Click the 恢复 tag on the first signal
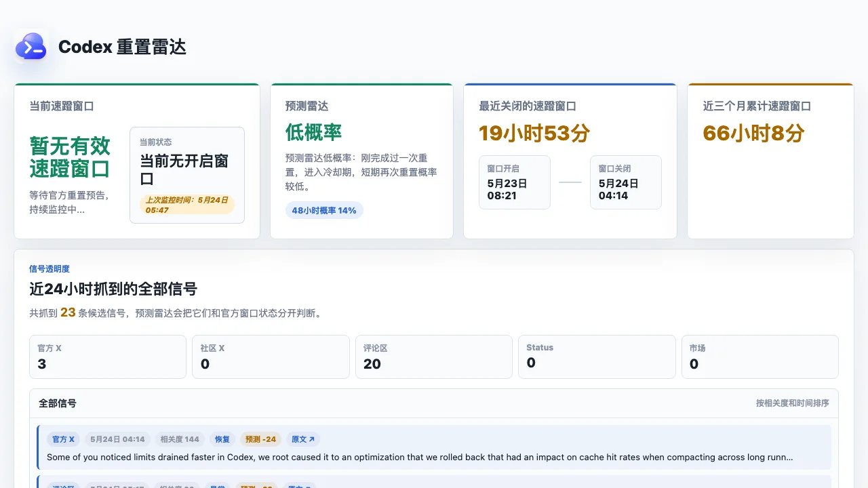Image resolution: width=868 pixels, height=488 pixels. pos(222,439)
